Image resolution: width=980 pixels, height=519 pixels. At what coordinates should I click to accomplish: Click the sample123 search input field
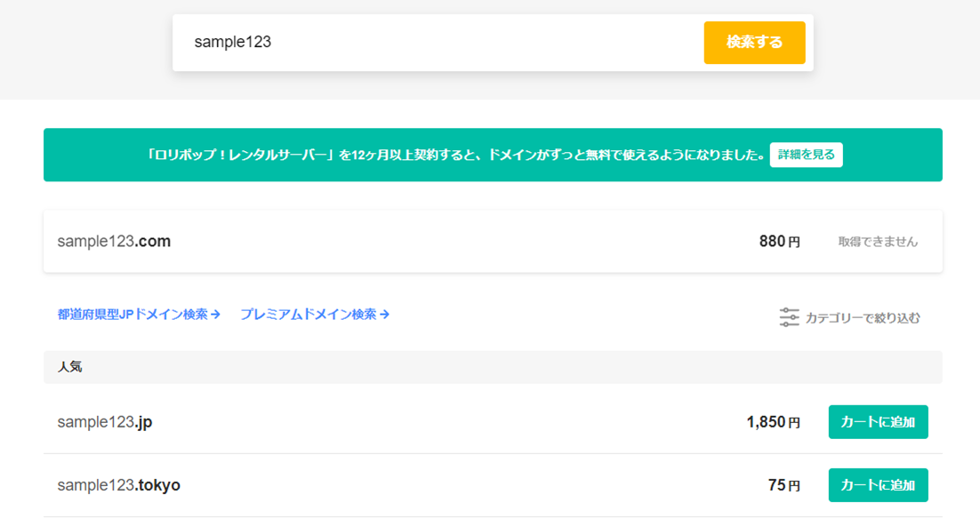coord(436,43)
